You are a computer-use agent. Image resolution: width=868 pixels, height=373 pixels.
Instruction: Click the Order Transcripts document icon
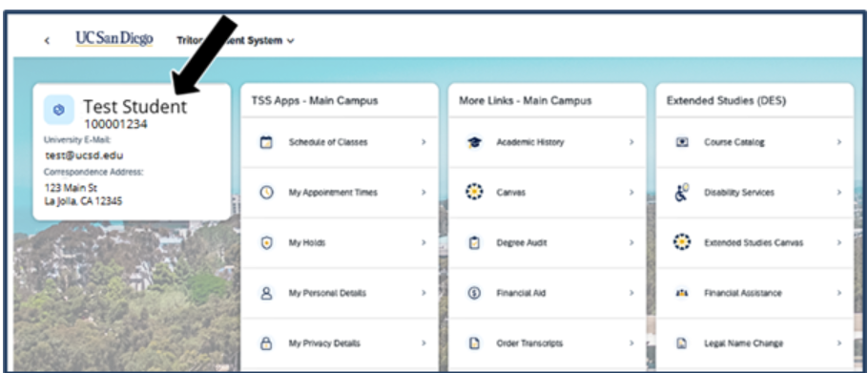click(x=474, y=343)
